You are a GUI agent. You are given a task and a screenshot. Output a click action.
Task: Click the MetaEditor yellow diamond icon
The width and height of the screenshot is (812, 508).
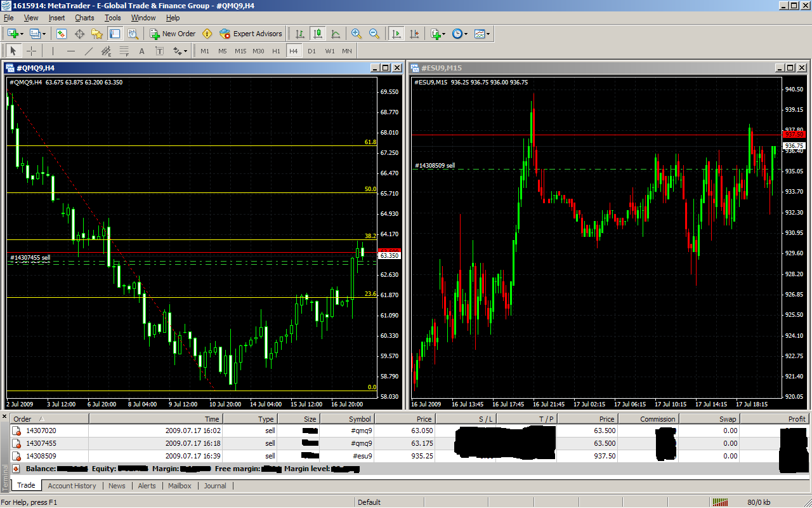(x=207, y=34)
